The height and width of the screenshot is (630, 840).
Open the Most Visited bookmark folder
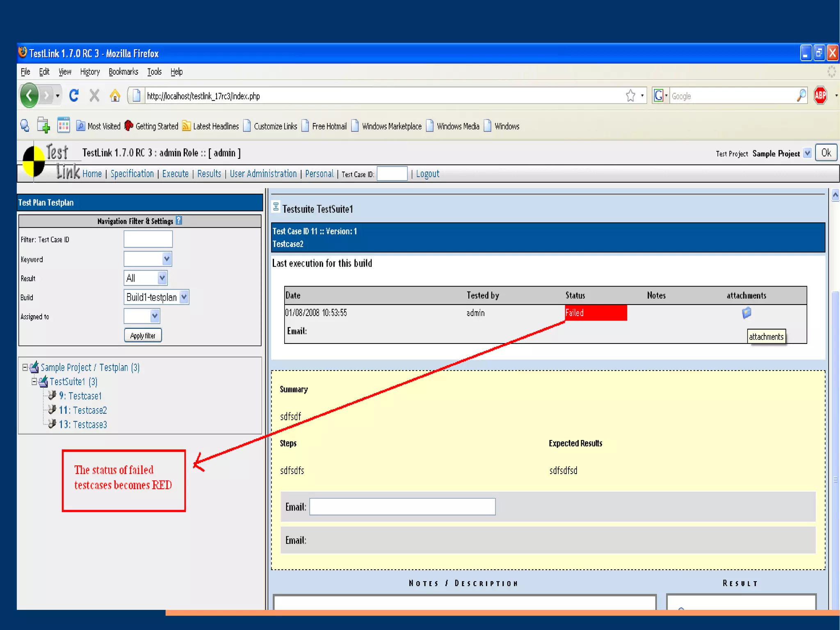pyautogui.click(x=98, y=126)
